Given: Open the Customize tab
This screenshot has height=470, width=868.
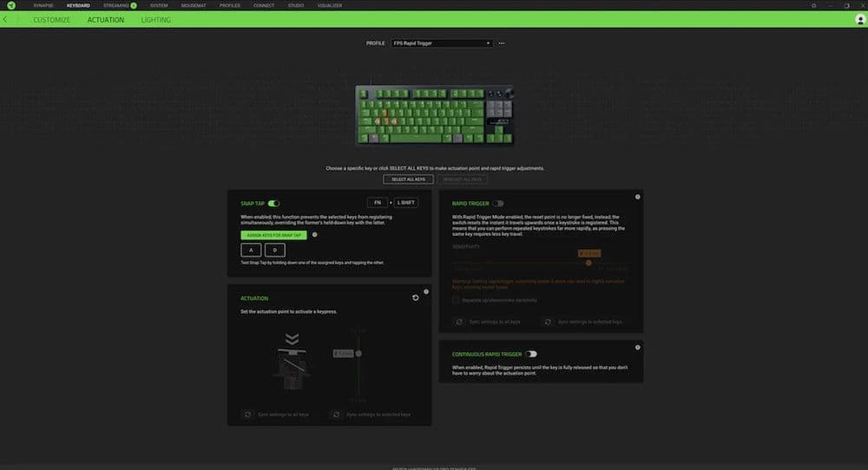Looking at the screenshot, I should pyautogui.click(x=51, y=20).
